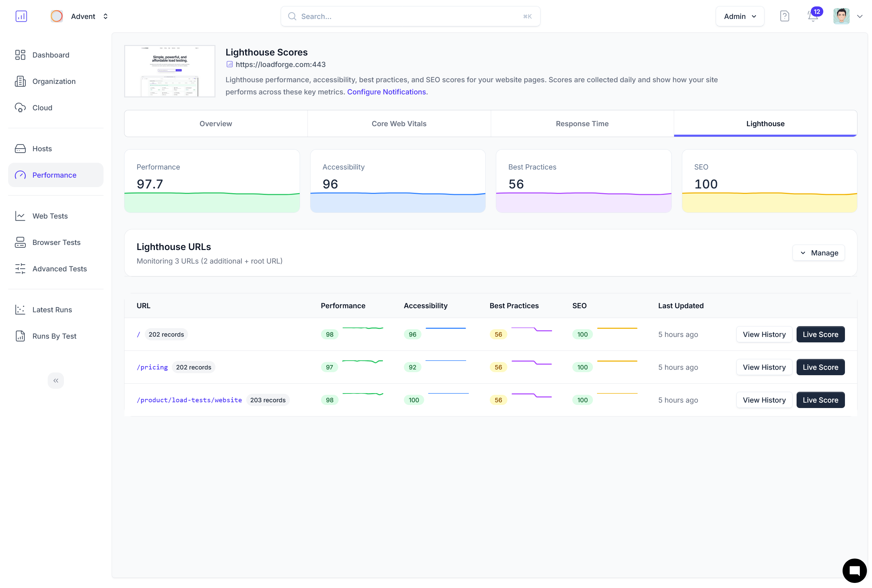This screenshot has width=872, height=588.
Task: Switch to the Core Web Vitals tab
Action: tap(399, 123)
